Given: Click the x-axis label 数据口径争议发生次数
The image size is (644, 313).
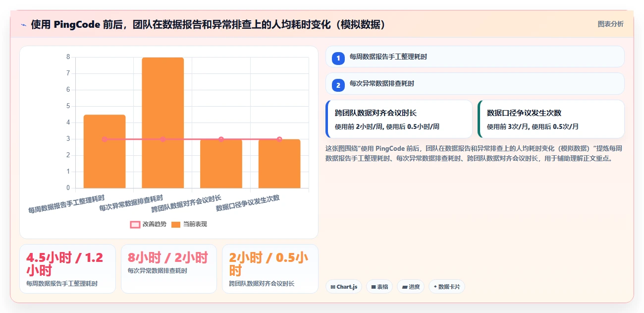Looking at the screenshot, I should pyautogui.click(x=248, y=202).
